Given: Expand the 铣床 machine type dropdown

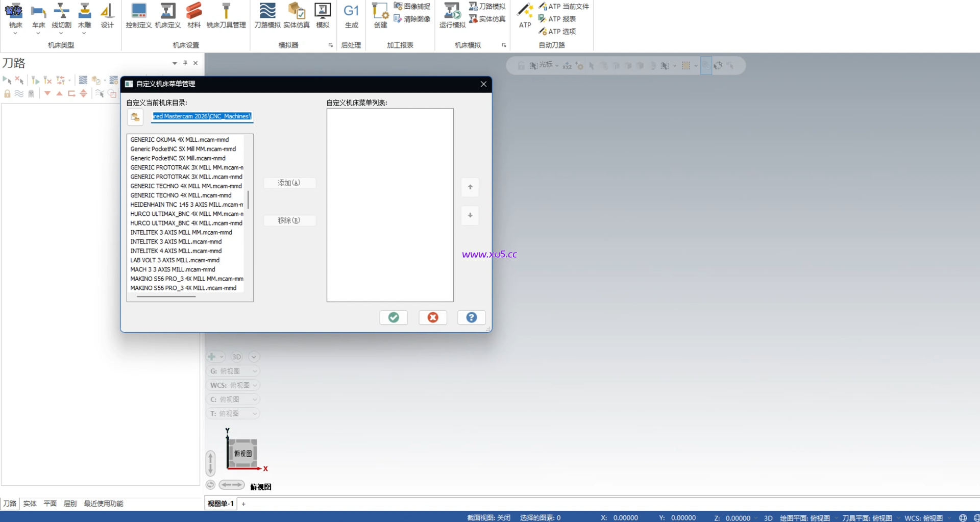Looking at the screenshot, I should click(15, 34).
